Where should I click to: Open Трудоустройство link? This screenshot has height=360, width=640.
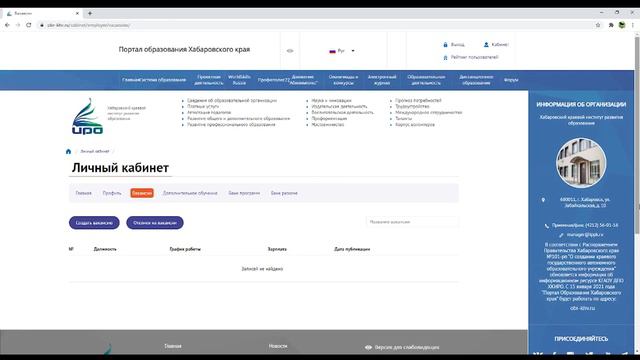(412, 106)
